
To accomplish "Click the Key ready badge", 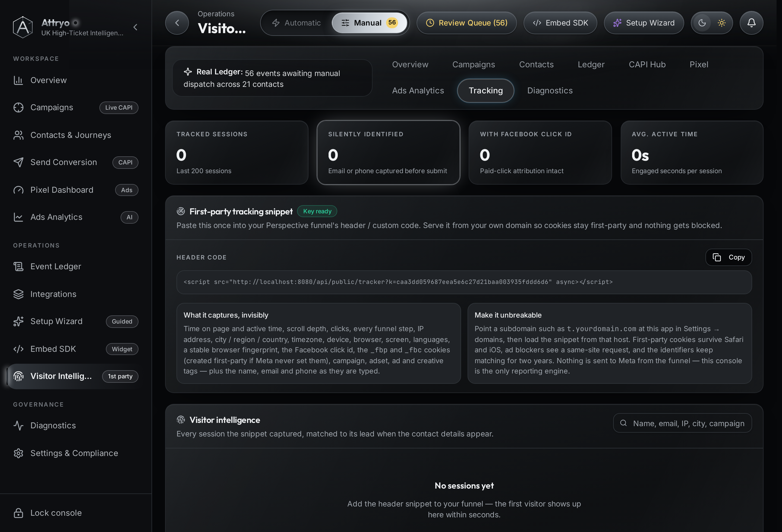I will point(317,211).
